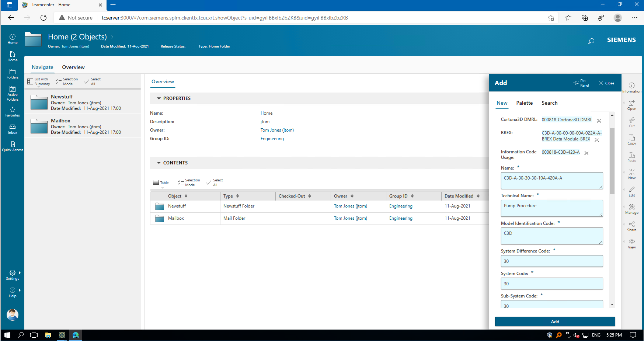
Task: Open the Home house icon in sidebar
Action: tap(13, 56)
